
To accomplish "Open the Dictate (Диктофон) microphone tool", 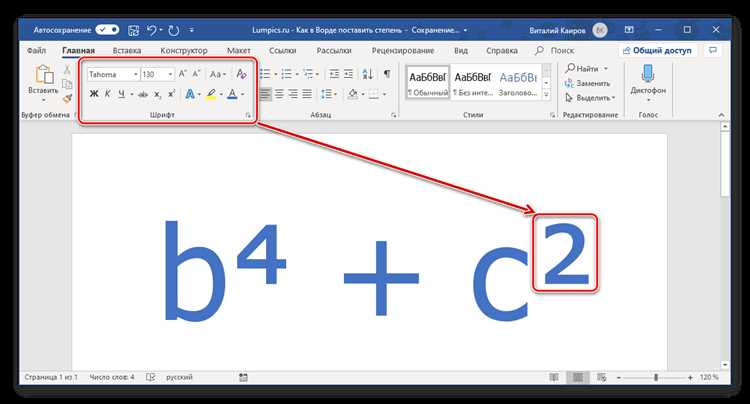I will point(648,82).
